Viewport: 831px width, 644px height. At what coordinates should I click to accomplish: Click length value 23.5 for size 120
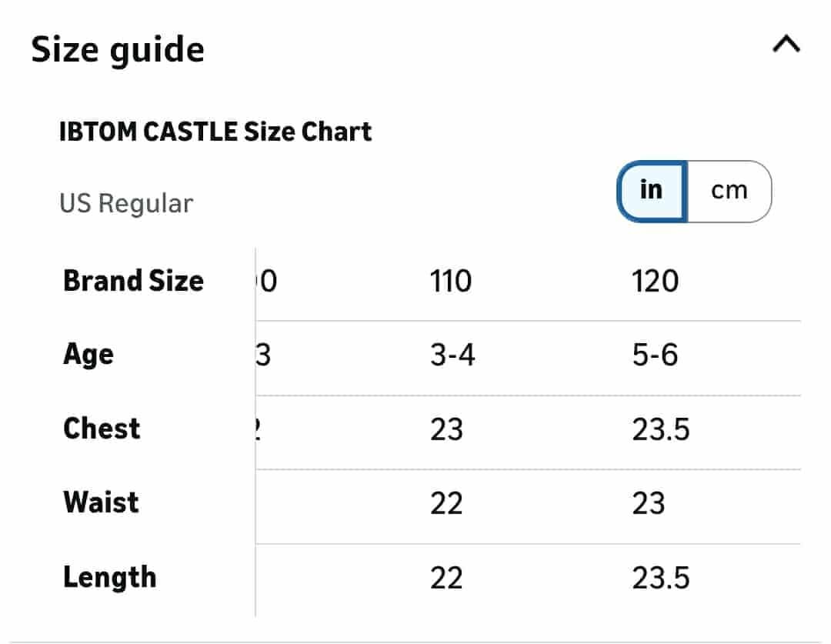click(661, 578)
